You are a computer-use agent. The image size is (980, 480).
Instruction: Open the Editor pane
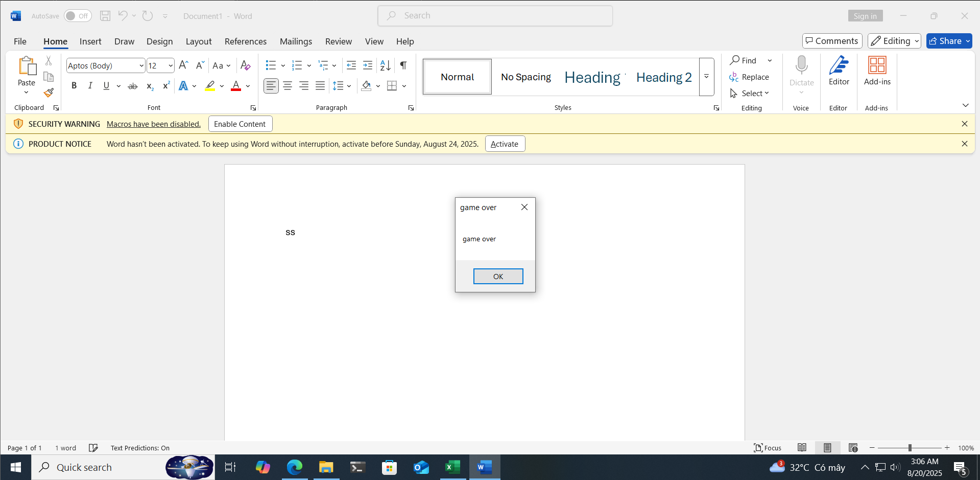[x=839, y=71]
